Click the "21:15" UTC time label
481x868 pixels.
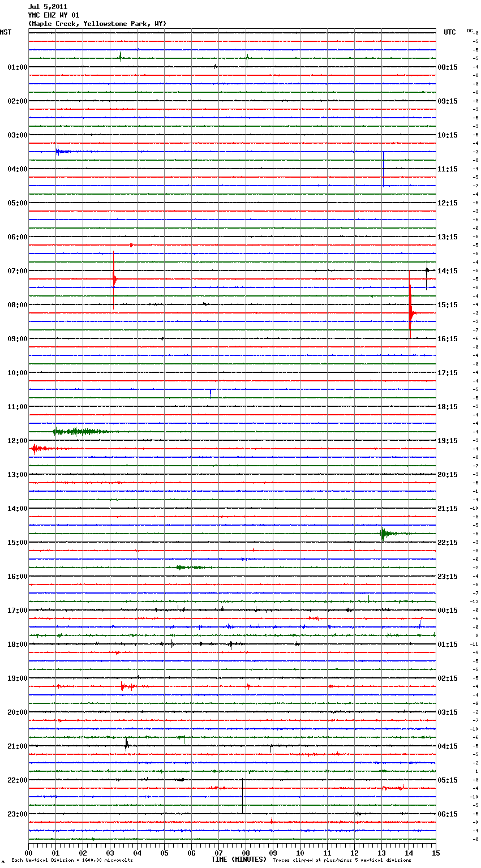[448, 509]
